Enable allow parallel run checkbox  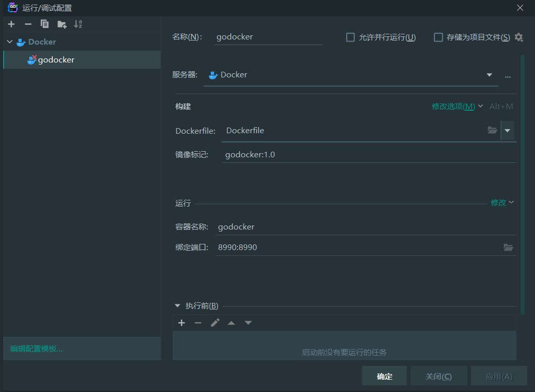coord(350,37)
